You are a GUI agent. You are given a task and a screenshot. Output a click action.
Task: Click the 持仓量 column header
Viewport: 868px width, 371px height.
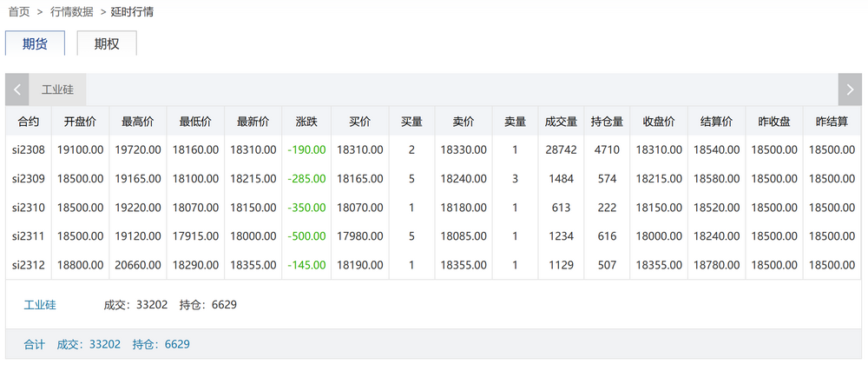607,121
